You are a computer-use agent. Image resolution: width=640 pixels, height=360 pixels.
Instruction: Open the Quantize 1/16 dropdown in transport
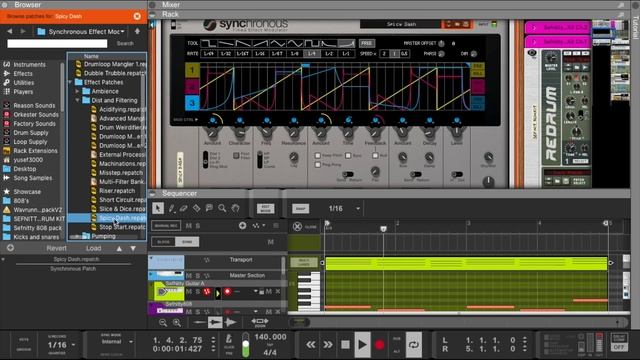click(61, 345)
